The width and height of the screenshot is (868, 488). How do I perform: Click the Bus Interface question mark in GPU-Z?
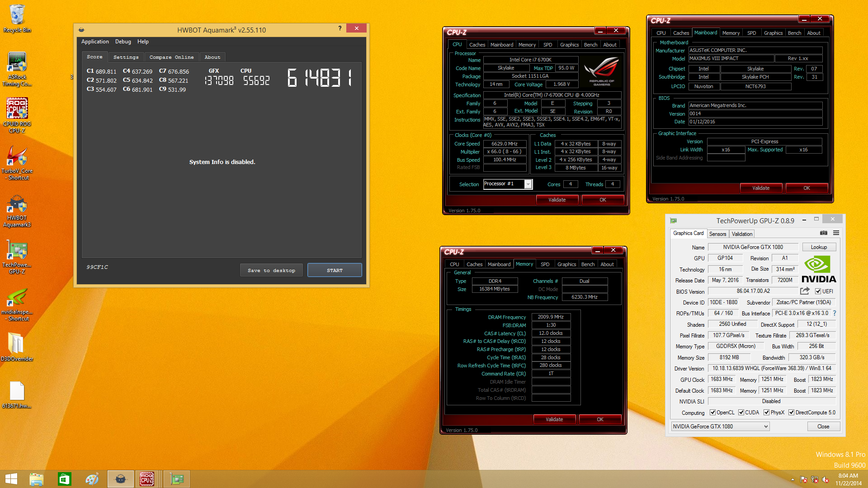[x=835, y=313]
